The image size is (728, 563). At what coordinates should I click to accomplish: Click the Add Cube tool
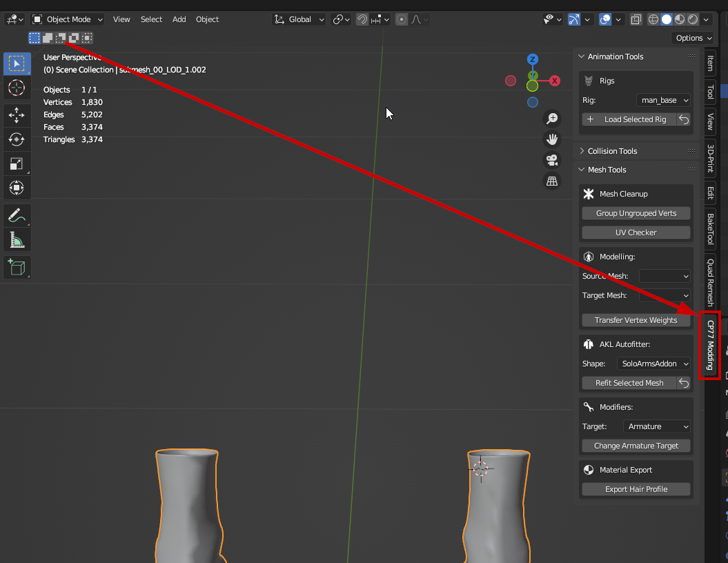click(x=17, y=266)
